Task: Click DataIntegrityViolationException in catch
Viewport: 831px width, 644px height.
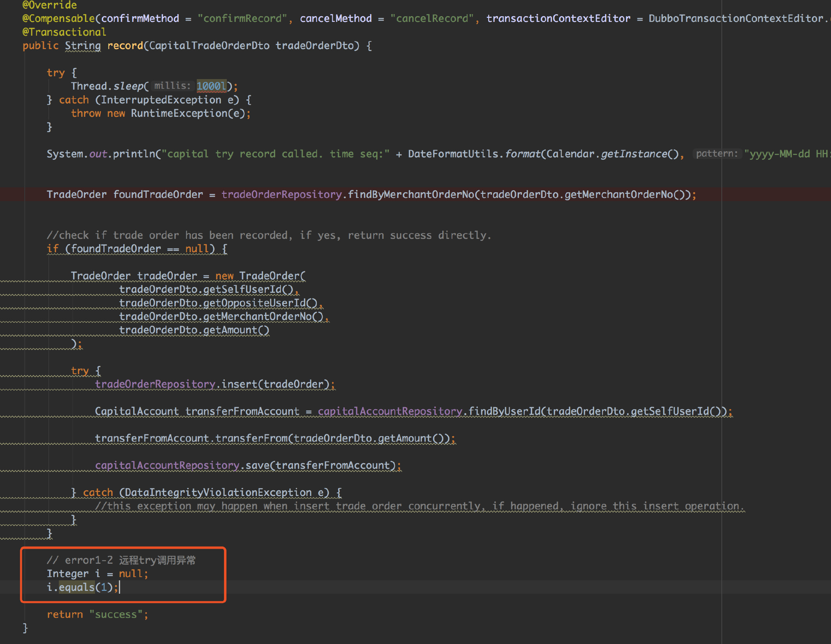Action: 218,492
